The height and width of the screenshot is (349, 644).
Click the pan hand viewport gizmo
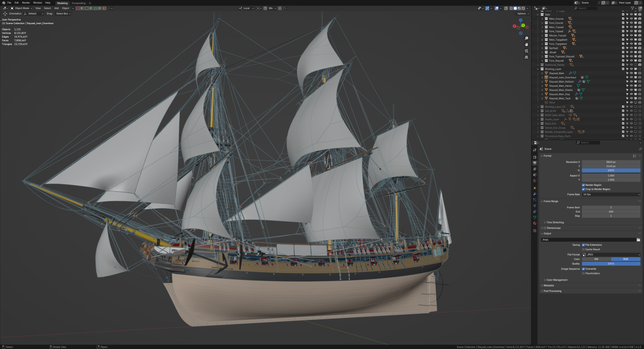527,44
